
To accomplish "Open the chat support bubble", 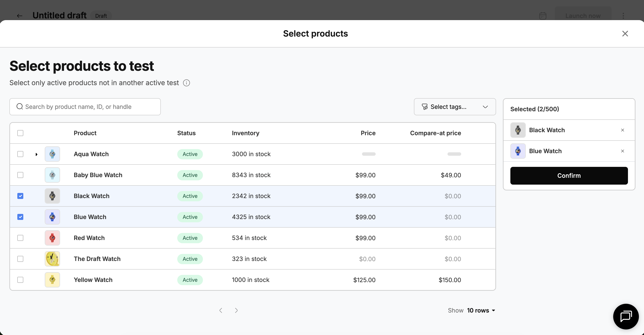I will click(626, 316).
